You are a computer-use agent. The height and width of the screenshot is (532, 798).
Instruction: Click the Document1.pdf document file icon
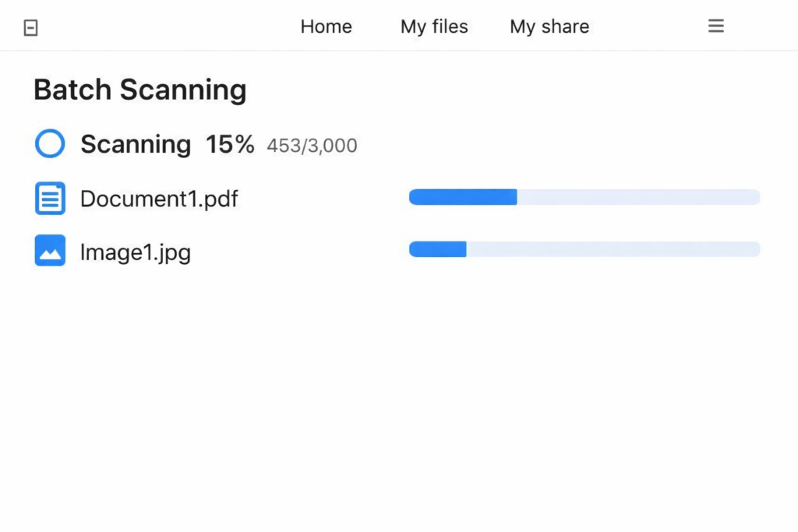pos(50,198)
